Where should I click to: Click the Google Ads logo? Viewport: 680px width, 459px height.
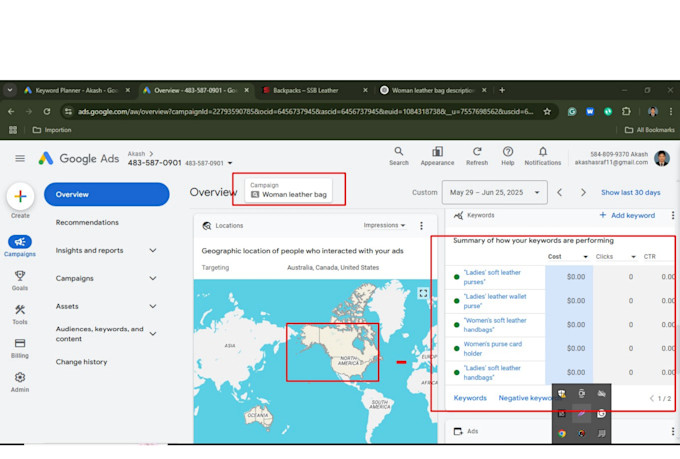pyautogui.click(x=79, y=158)
